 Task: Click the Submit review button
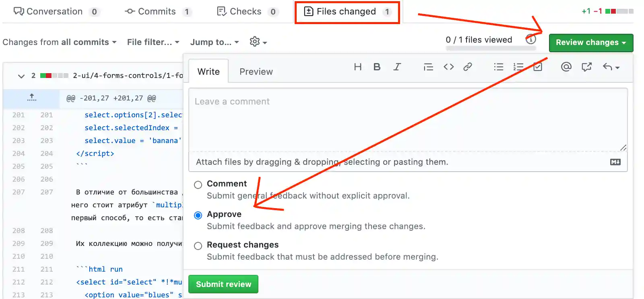pyautogui.click(x=223, y=284)
